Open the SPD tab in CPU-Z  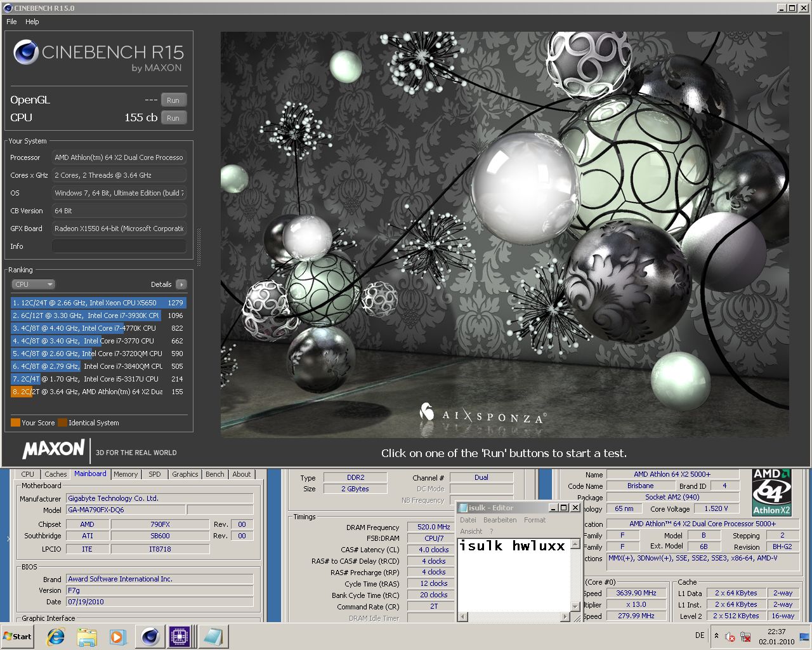tap(155, 474)
